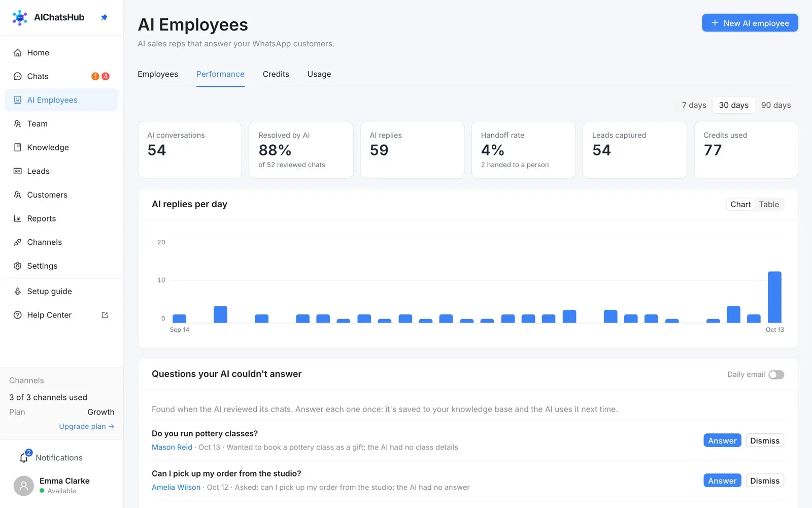812x508 pixels.
Task: Open Customers in the sidebar
Action: [61, 195]
